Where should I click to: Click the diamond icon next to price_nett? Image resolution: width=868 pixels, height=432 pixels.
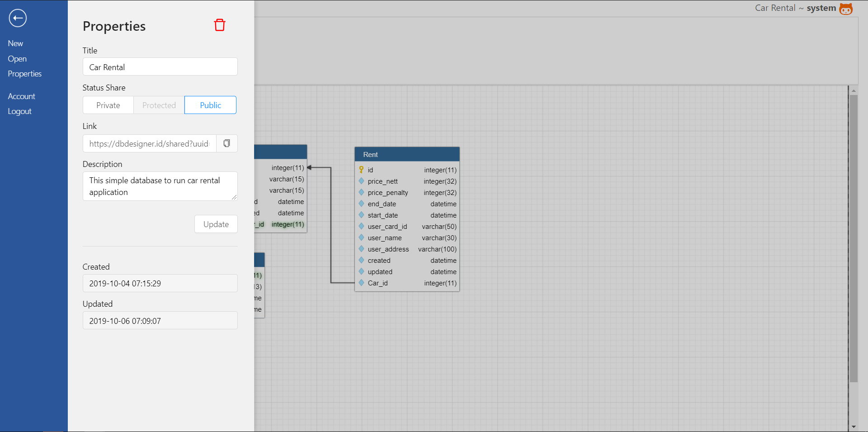click(x=361, y=181)
